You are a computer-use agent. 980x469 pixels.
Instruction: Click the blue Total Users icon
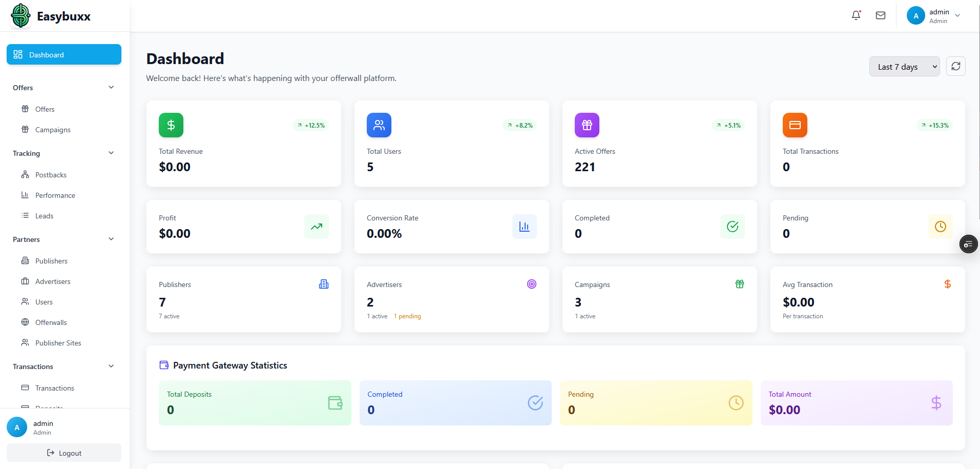(379, 125)
